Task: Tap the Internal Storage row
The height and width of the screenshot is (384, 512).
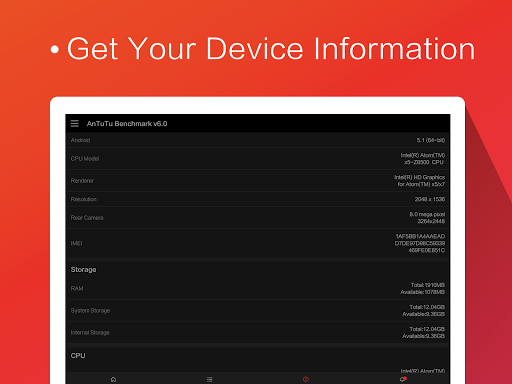Action: pyautogui.click(x=258, y=332)
